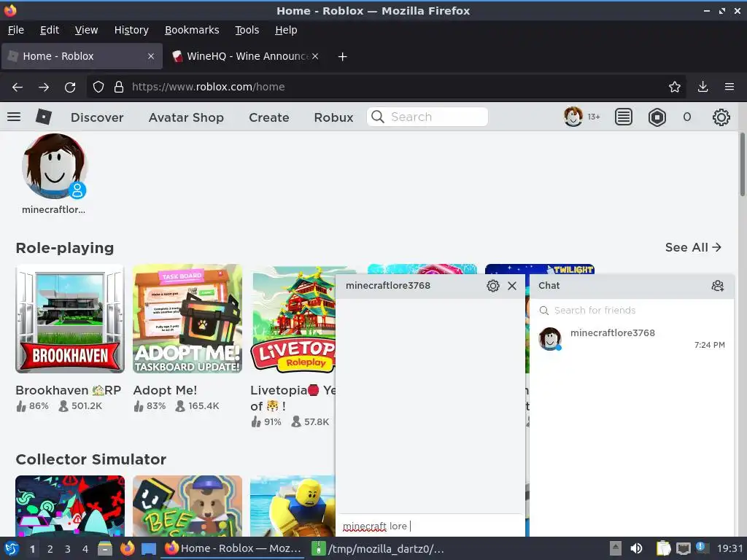747x560 pixels.
Task: Click the page vertical scrollbar
Action: click(742, 165)
